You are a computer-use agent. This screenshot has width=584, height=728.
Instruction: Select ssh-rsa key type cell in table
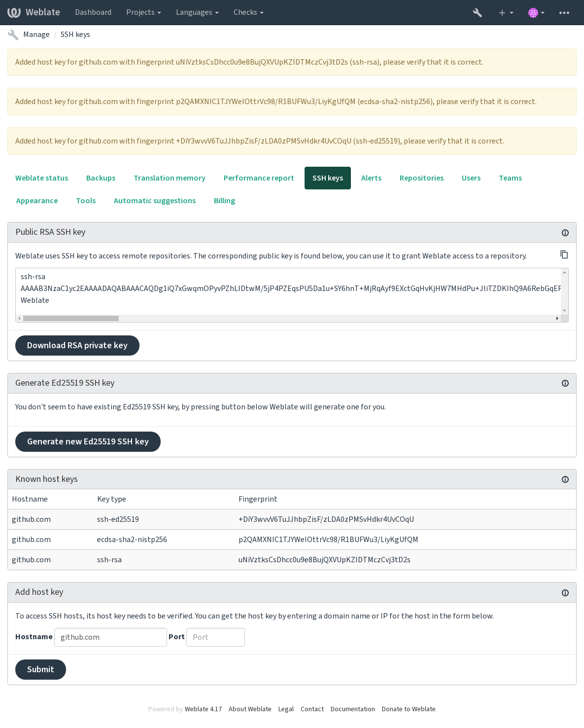point(109,560)
